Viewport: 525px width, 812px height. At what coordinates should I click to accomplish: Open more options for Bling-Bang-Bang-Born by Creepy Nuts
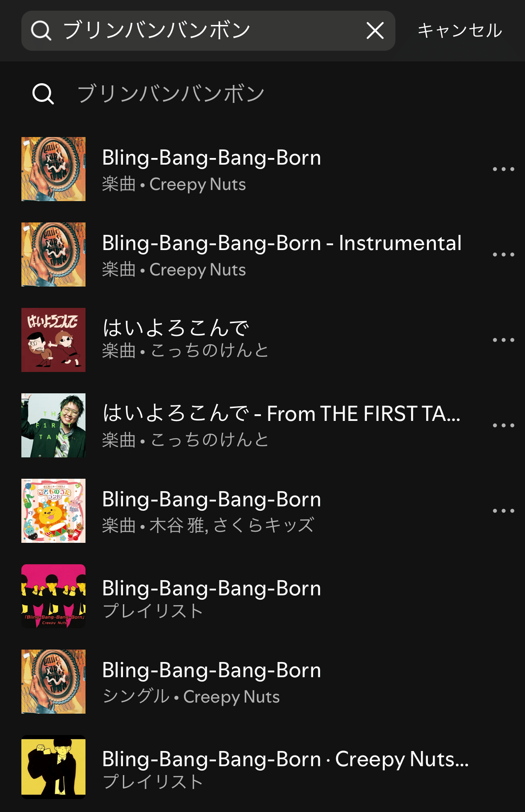(503, 169)
